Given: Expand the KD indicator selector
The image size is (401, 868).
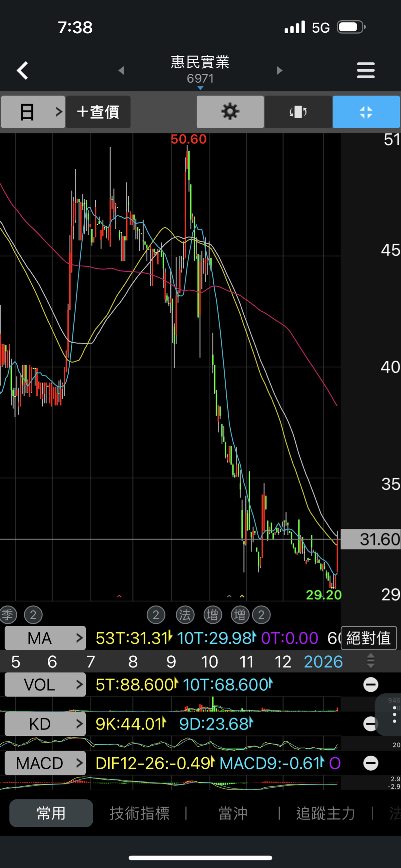Looking at the screenshot, I should coord(45,724).
